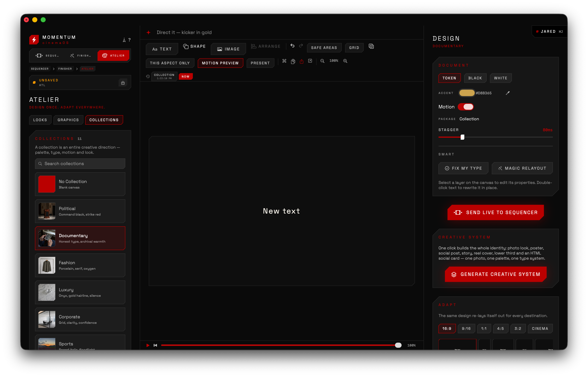Viewport: 588px width, 377px height.
Task: Redo the last undone action
Action: pos(301,46)
